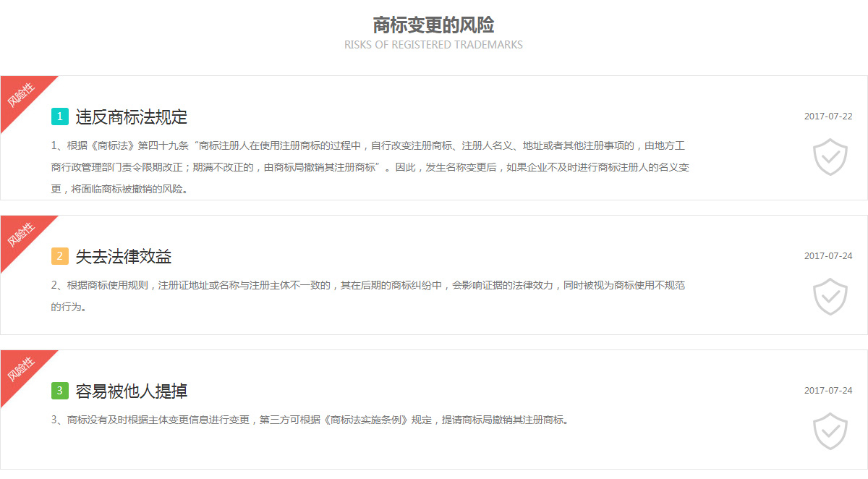868x479 pixels.
Task: Click the RISKS OF REGISTERED TRADEMARKS subtitle
Action: 433,45
